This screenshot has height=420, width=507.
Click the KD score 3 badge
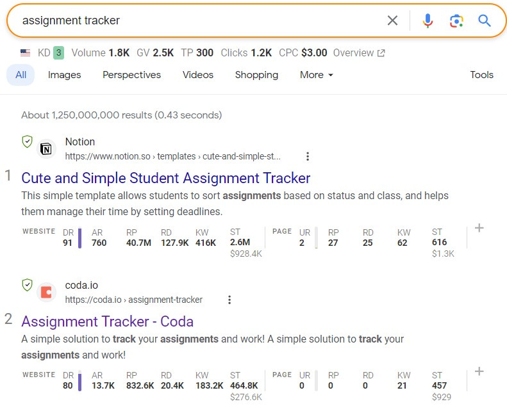[58, 52]
